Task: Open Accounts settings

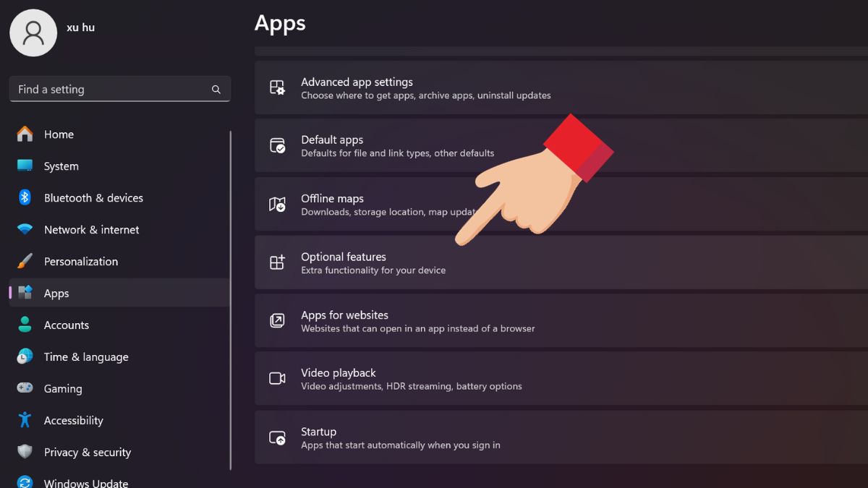Action: (119, 325)
